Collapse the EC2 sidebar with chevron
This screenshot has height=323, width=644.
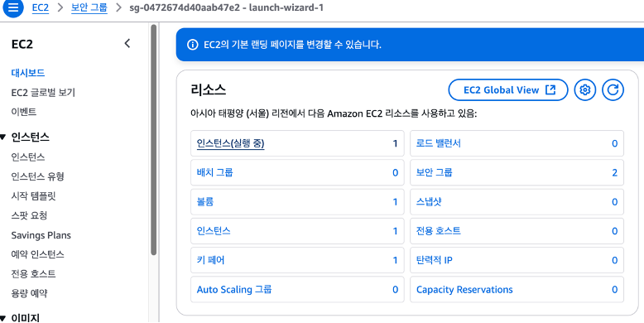pos(127,43)
